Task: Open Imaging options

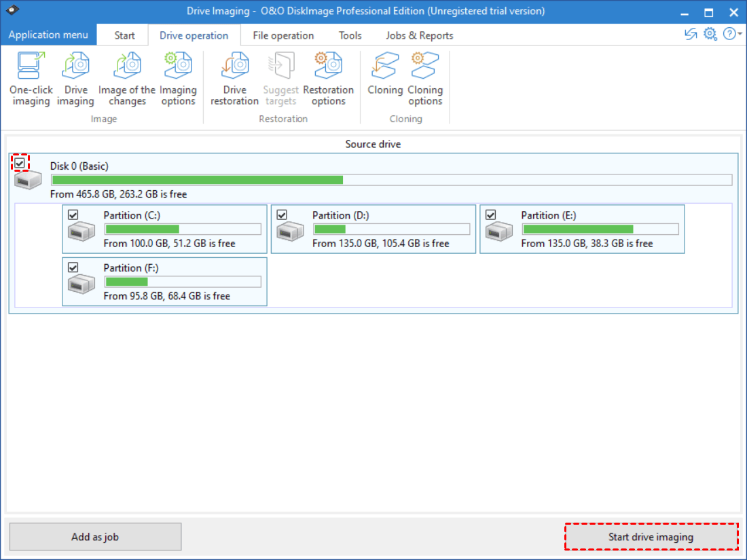Action: point(178,79)
